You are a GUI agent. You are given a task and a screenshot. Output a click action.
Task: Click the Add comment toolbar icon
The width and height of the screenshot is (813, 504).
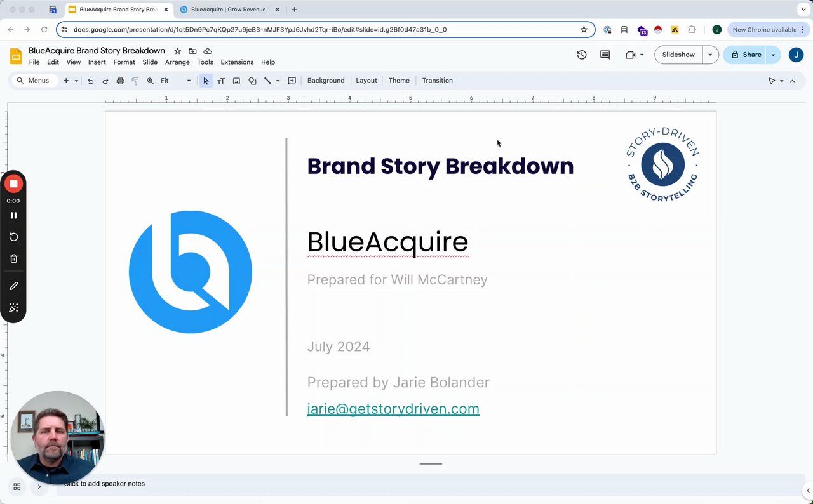click(x=292, y=81)
